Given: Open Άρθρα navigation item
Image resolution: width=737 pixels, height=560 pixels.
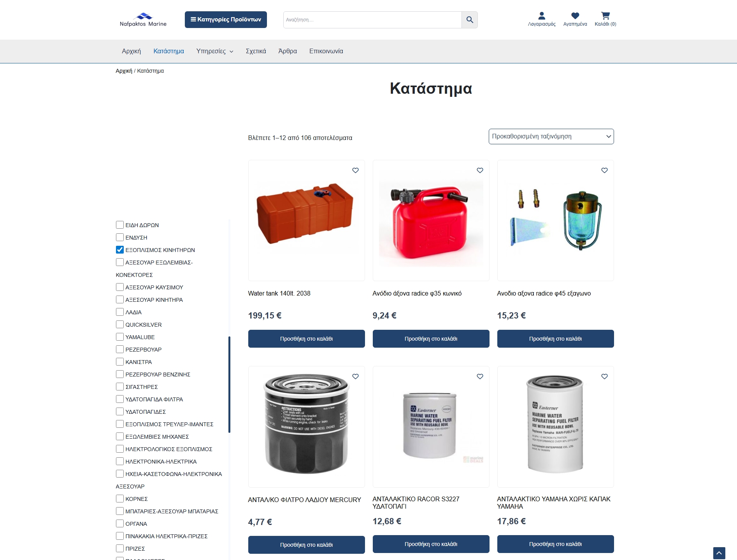Looking at the screenshot, I should [288, 51].
